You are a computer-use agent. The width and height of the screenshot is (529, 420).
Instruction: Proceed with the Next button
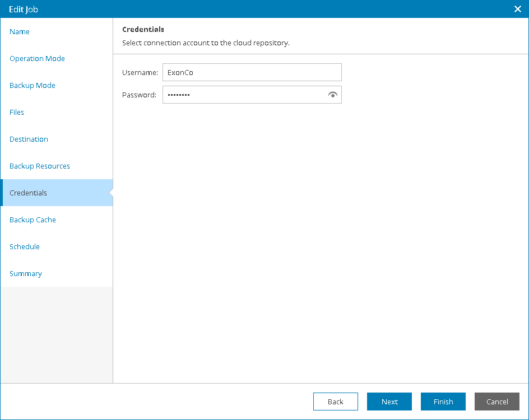pos(389,402)
